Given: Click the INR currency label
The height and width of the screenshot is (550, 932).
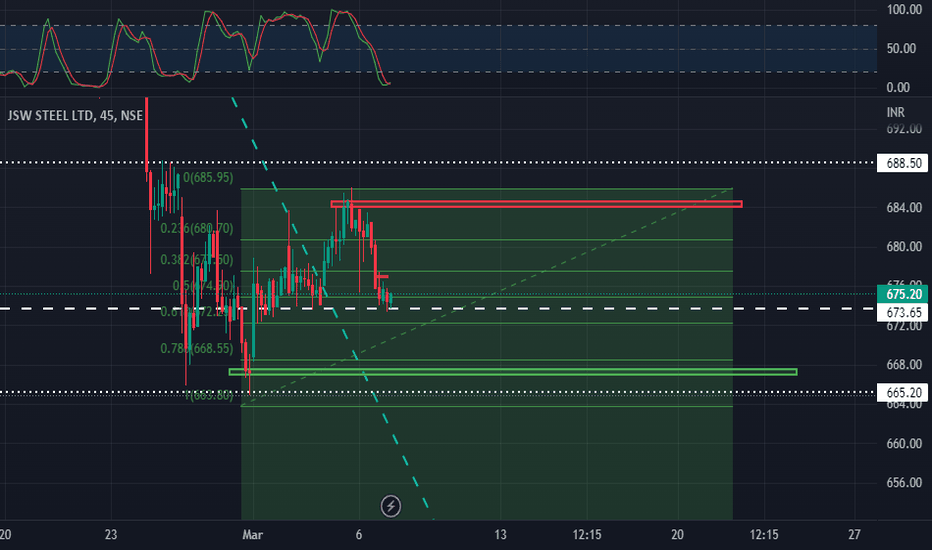Looking at the screenshot, I should [x=895, y=112].
